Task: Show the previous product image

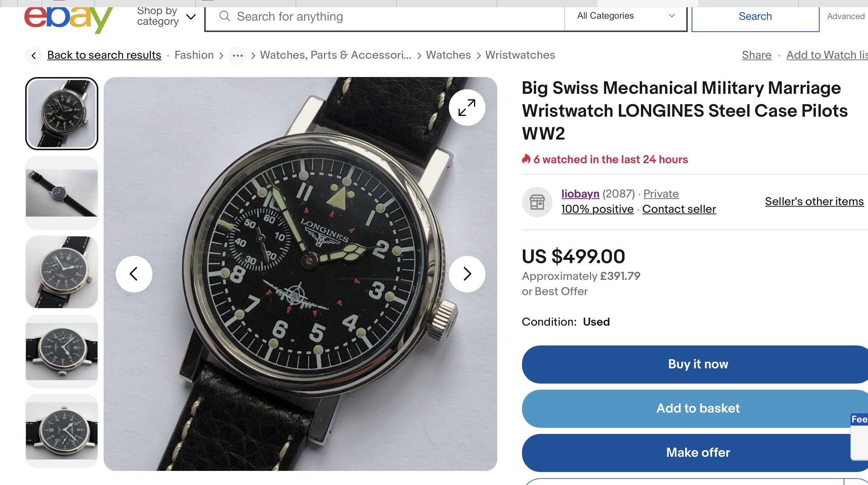Action: pos(134,274)
